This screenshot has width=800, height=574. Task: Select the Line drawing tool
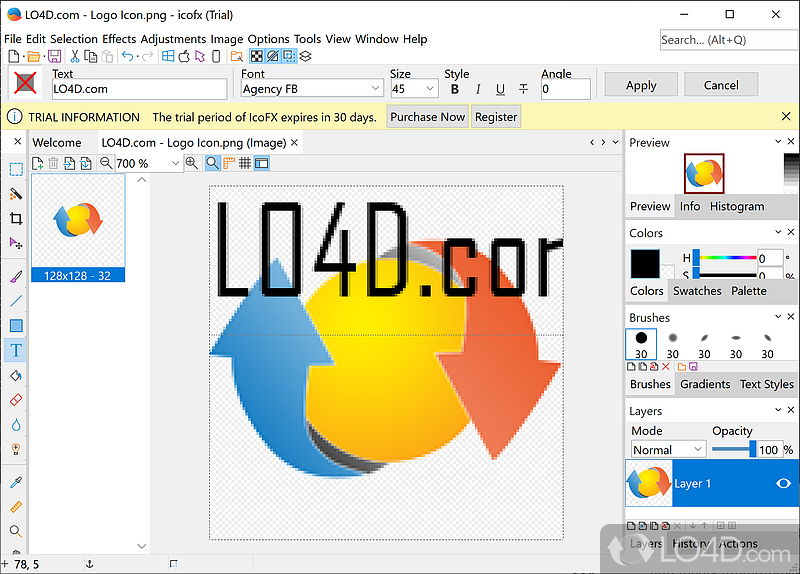(16, 301)
